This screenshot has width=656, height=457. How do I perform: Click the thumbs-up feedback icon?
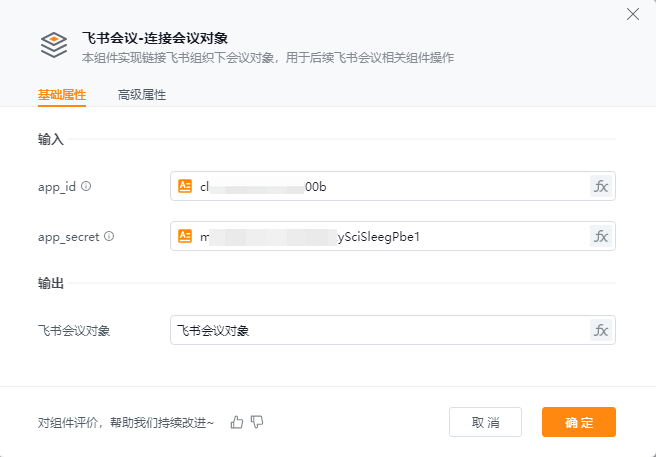237,422
